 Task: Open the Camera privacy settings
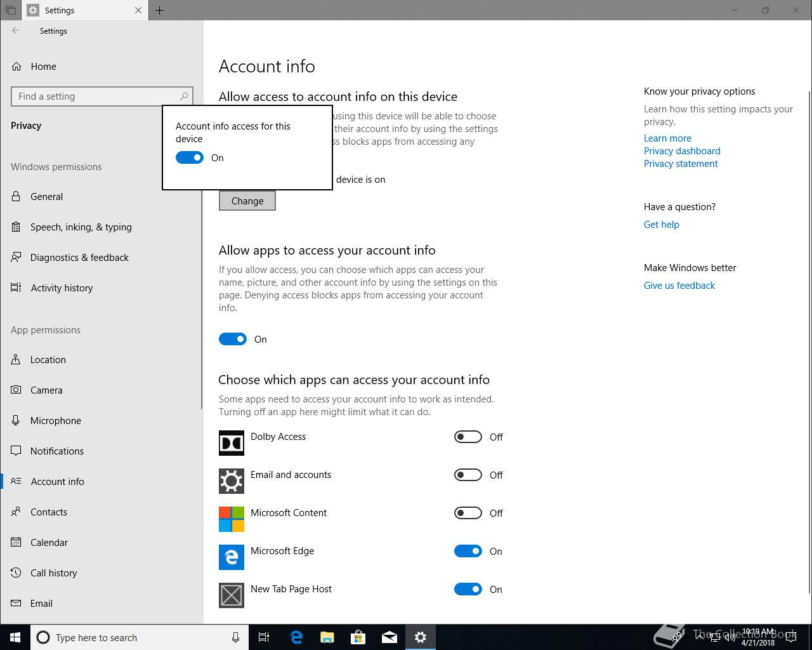point(46,390)
